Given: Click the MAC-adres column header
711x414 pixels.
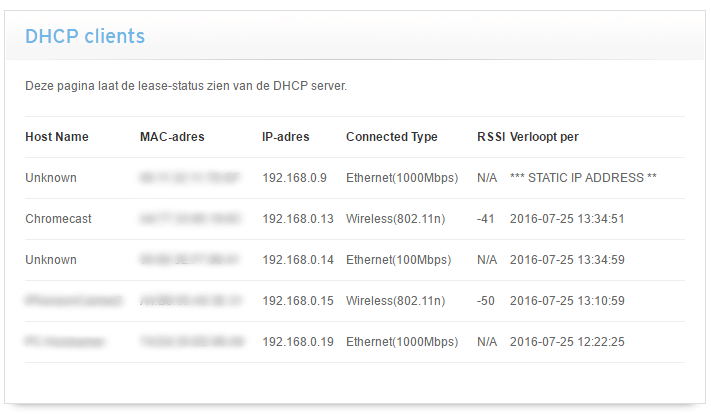Looking at the screenshot, I should [x=172, y=137].
